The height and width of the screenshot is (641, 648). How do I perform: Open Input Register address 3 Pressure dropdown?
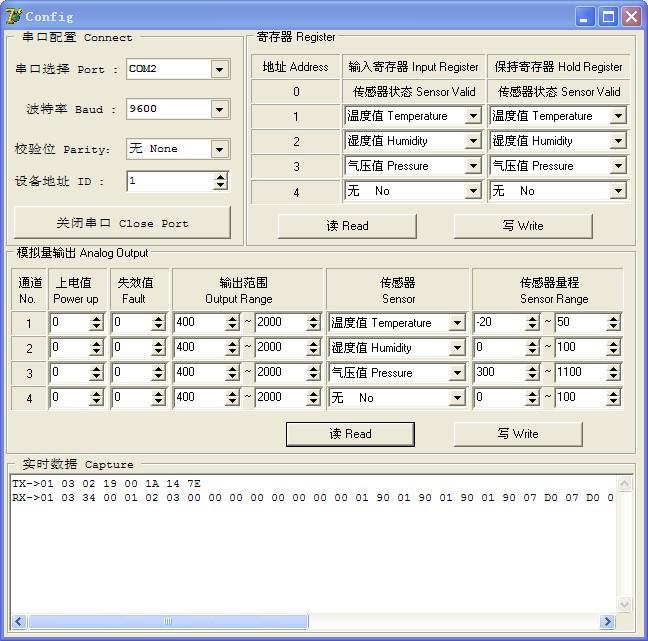pyautogui.click(x=473, y=166)
